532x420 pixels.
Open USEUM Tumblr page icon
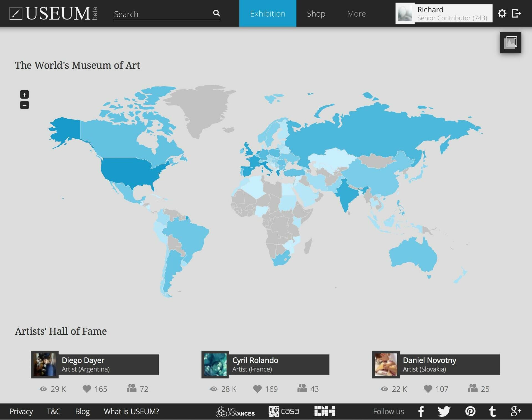coord(492,411)
